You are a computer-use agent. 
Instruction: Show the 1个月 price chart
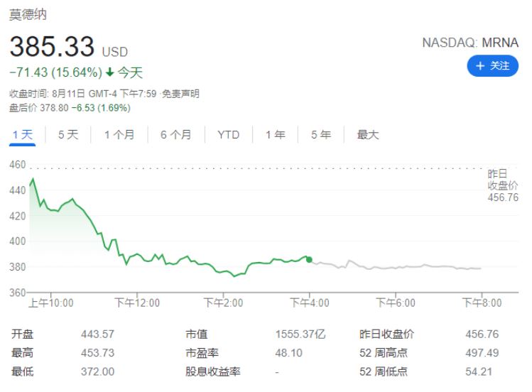pyautogui.click(x=119, y=134)
